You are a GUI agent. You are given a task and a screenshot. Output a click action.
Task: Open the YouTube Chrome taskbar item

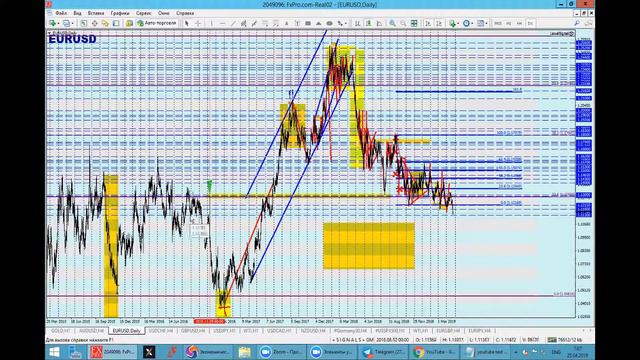tap(434, 352)
